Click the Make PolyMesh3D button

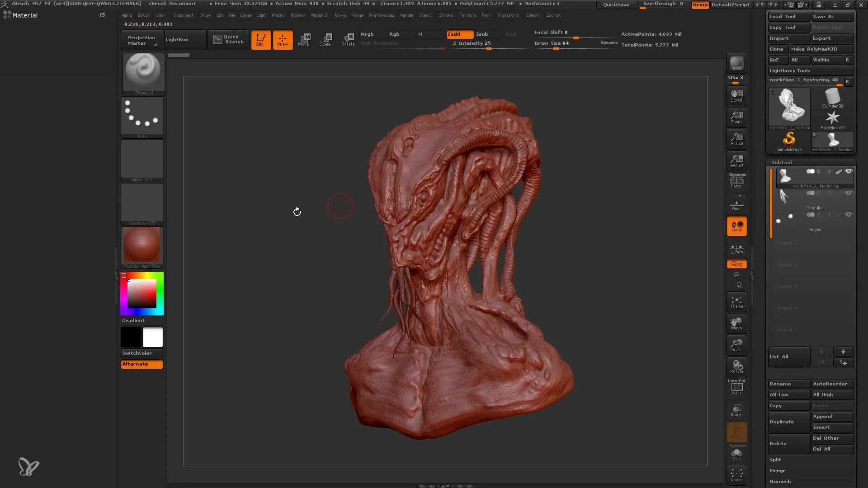[x=821, y=49]
